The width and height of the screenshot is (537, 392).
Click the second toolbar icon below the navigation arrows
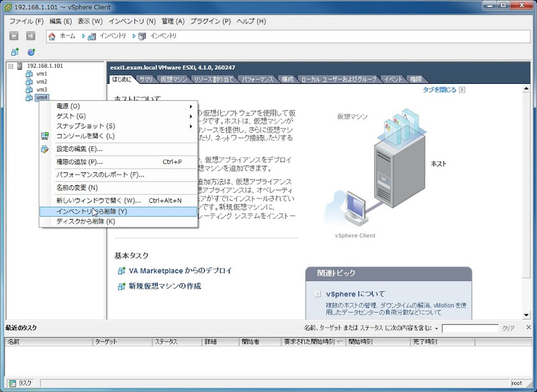(30, 52)
